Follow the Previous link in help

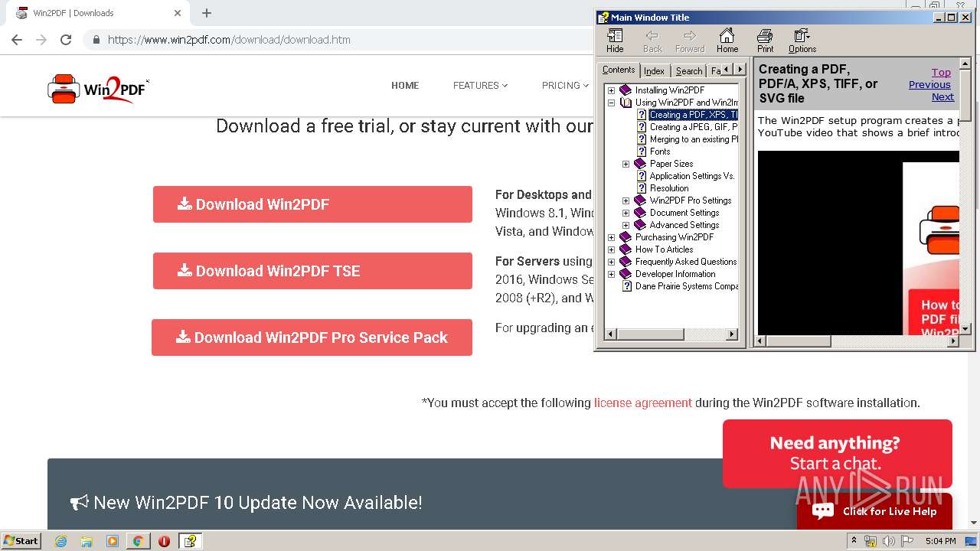[x=929, y=85]
